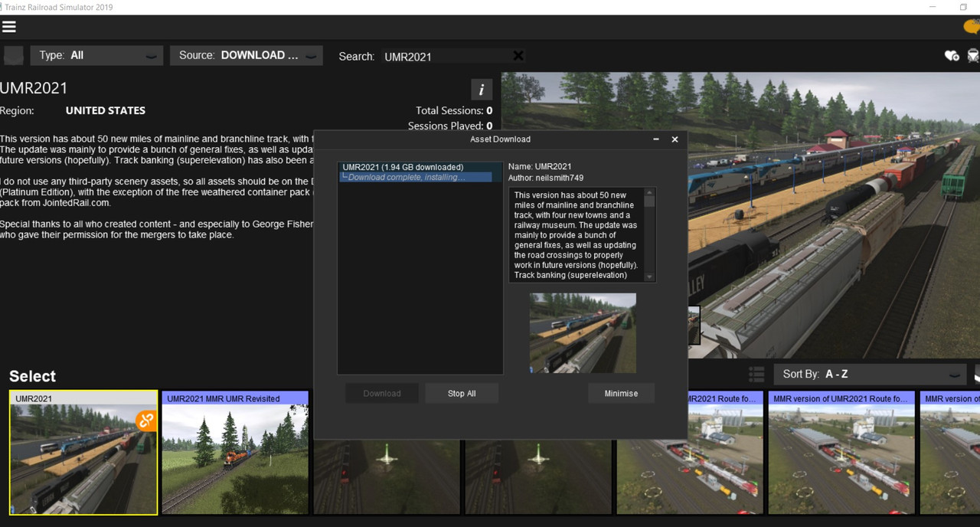Click the 'Total Sessions: 0' text
Screen dimensions: 980x527
(x=454, y=110)
